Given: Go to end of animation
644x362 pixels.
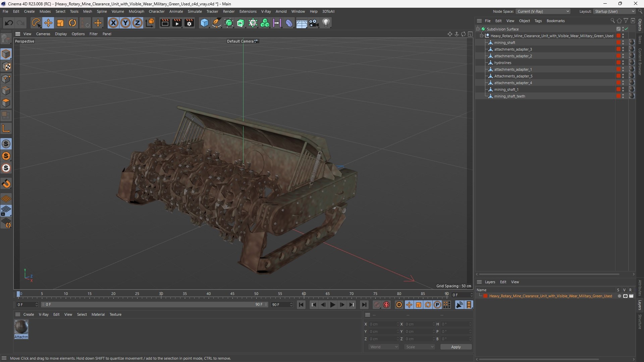Looking at the screenshot, I should point(364,305).
